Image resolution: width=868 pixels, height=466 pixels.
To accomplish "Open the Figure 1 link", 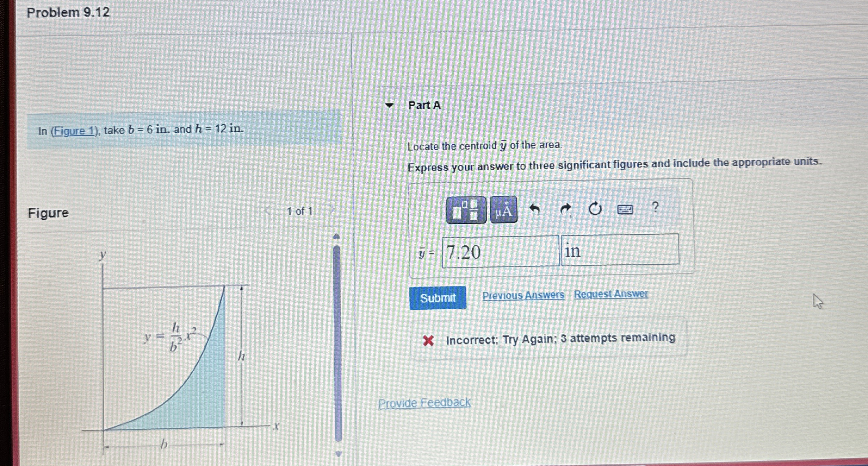I will [75, 131].
